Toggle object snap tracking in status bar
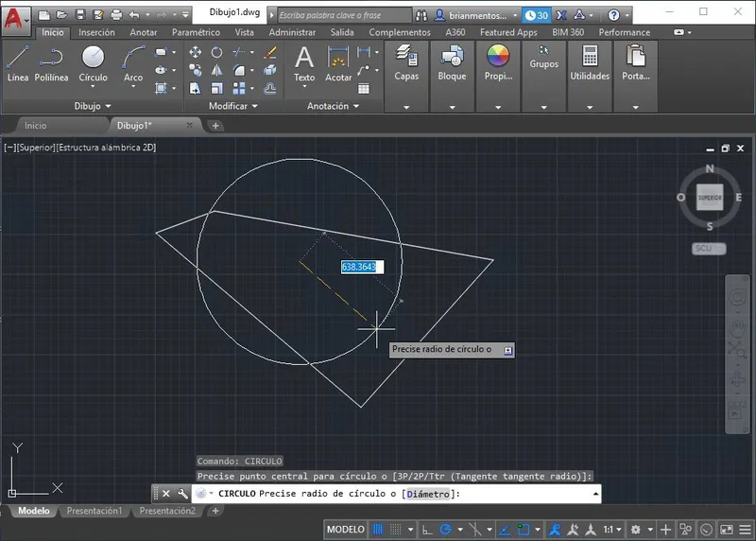Viewport: 756px width, 541px height. (x=505, y=530)
